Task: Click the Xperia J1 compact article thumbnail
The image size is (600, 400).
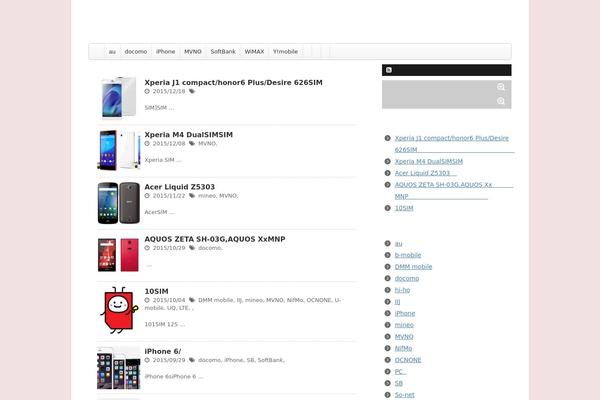Action: [x=119, y=98]
